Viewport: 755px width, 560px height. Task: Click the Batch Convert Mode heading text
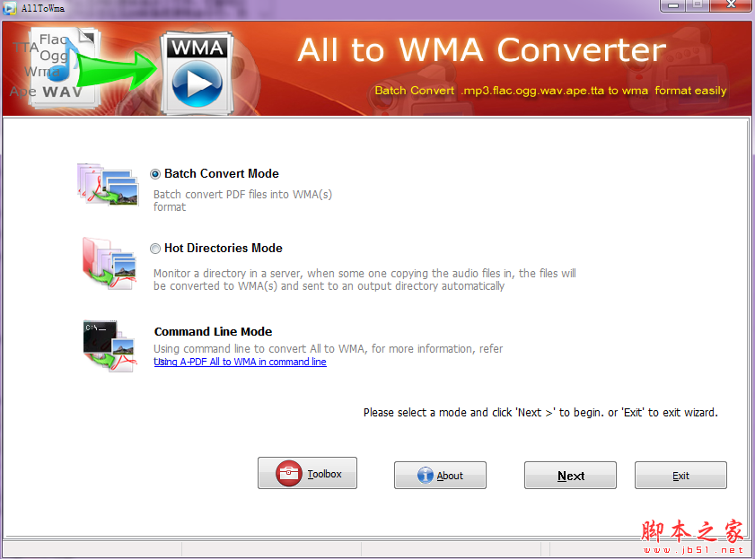(221, 173)
